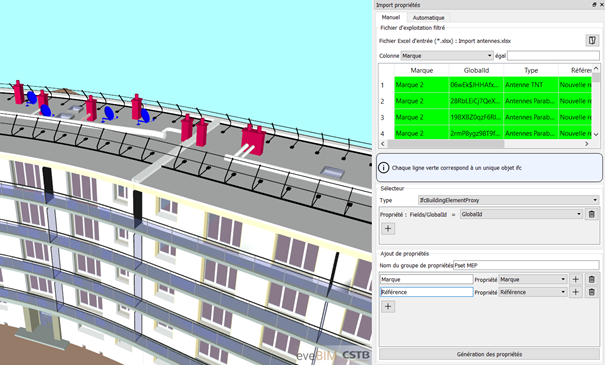Open the Référence property dropdown
605x365 pixels.
click(x=532, y=292)
